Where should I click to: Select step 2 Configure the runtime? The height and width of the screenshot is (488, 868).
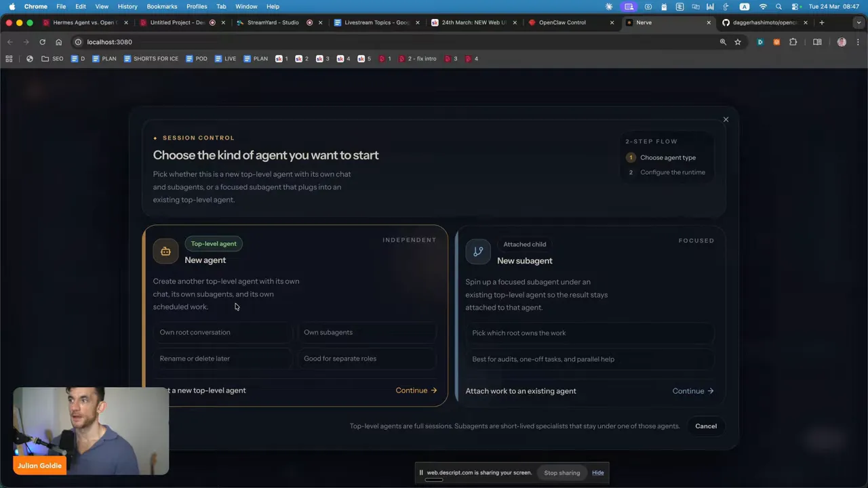[x=666, y=172]
